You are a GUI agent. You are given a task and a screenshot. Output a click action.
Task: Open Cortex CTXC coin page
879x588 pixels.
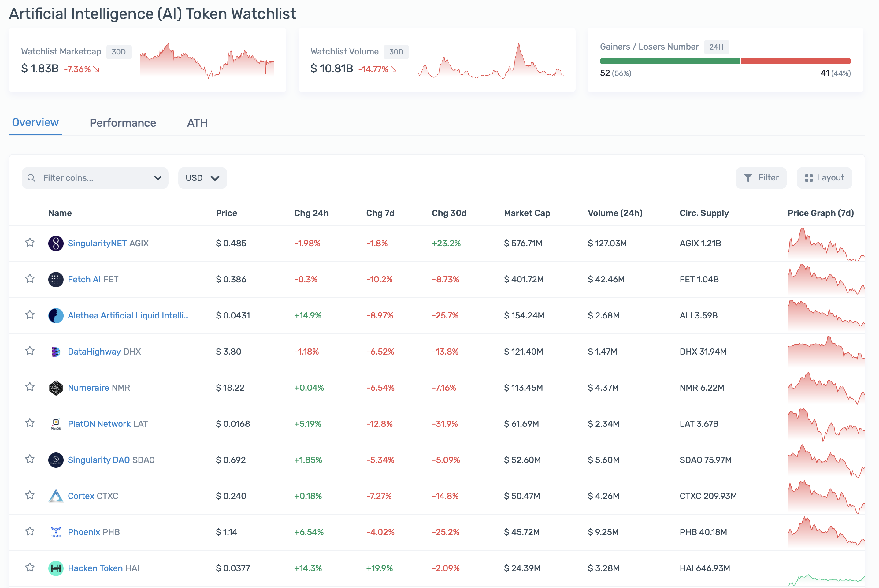(93, 496)
